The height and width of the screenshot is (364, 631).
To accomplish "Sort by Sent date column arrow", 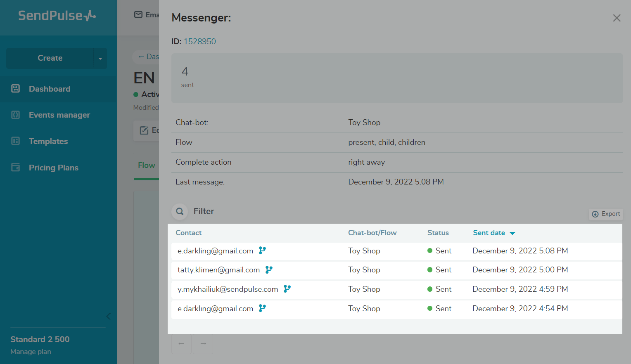I will click(x=512, y=233).
